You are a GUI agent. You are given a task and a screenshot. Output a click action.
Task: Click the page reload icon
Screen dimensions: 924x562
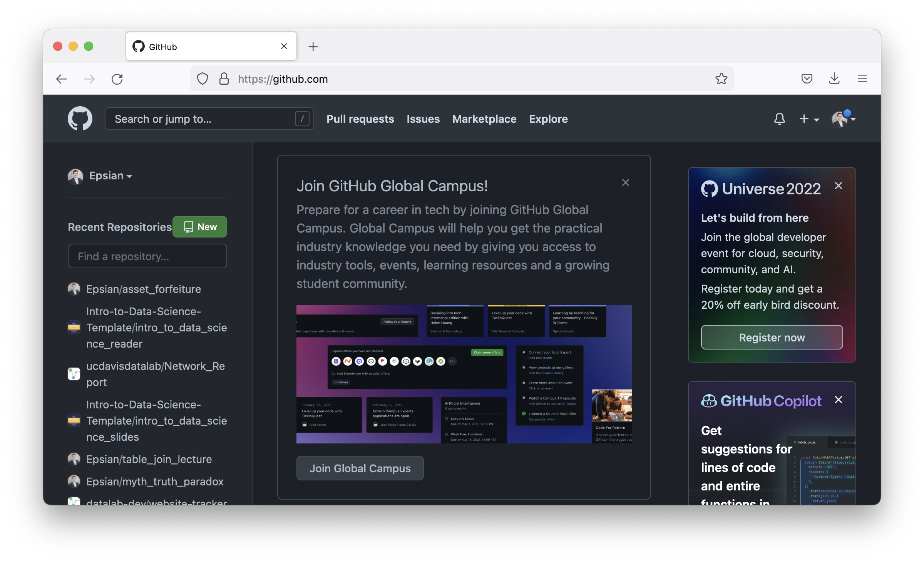(x=117, y=79)
